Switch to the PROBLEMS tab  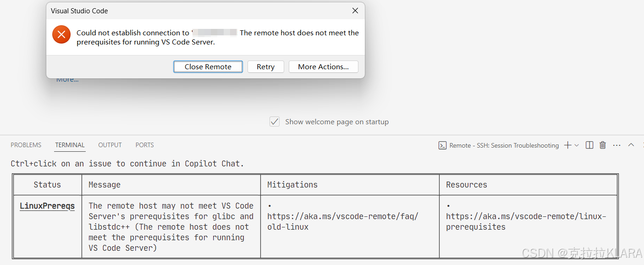pos(26,145)
